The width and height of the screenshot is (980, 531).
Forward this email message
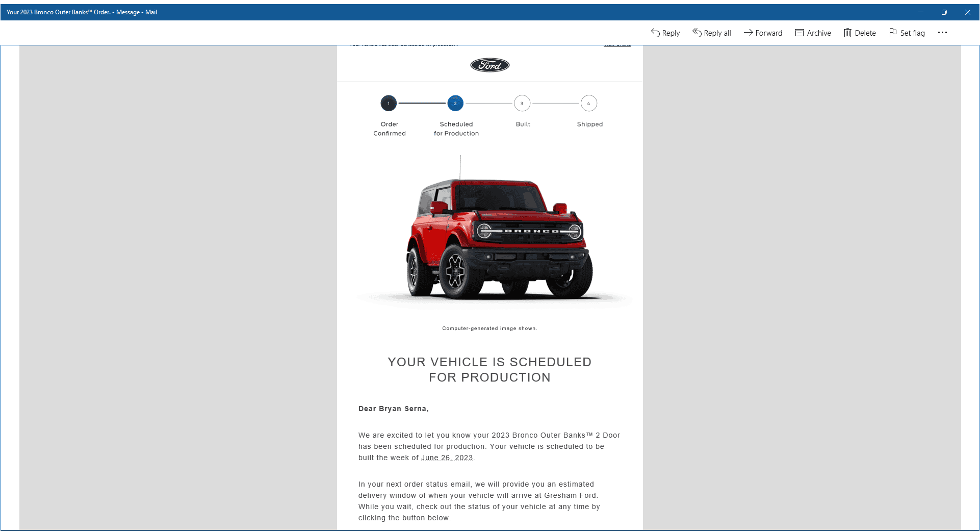coord(763,33)
